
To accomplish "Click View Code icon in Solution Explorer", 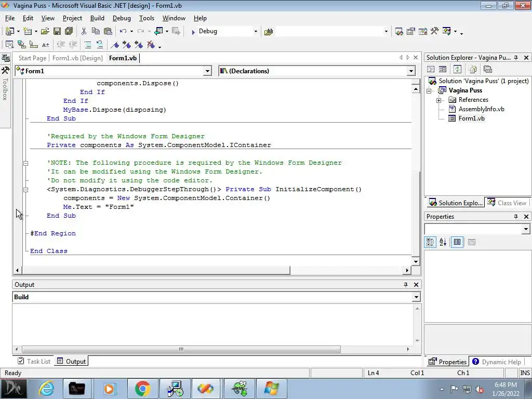I will click(x=431, y=69).
